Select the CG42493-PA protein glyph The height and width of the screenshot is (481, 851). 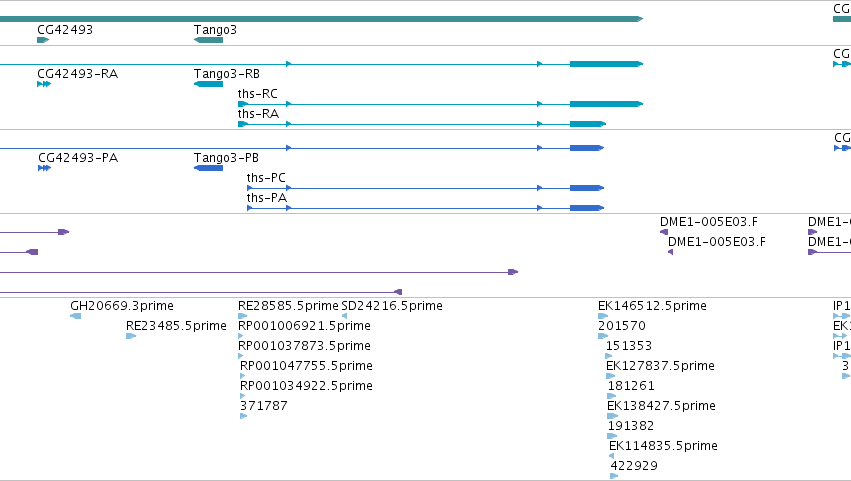[45, 168]
